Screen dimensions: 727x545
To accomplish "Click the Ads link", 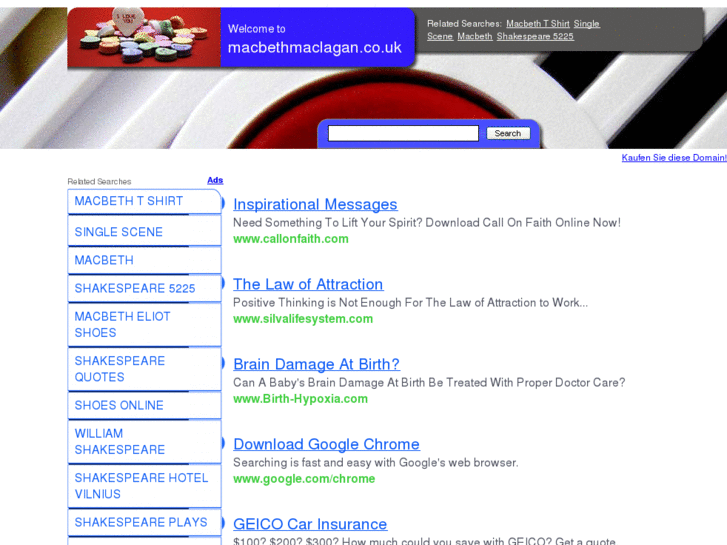I will 215,180.
